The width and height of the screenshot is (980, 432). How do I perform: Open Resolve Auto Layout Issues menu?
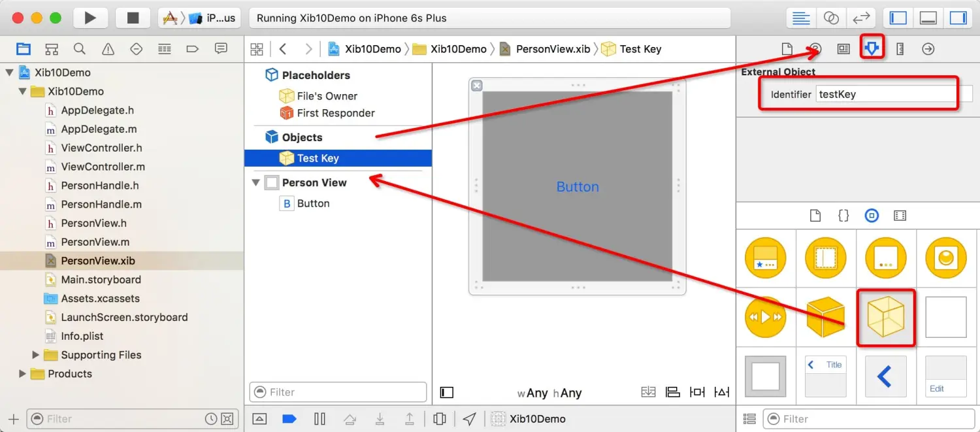[722, 392]
